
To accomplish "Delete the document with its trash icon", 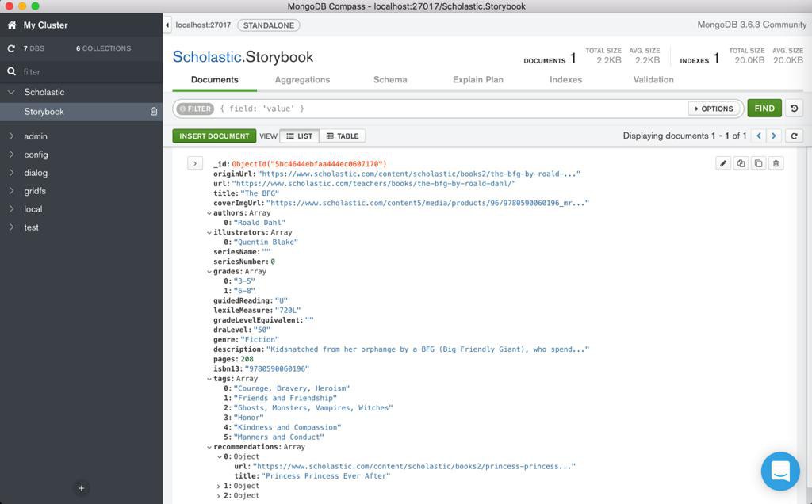I will tap(776, 163).
